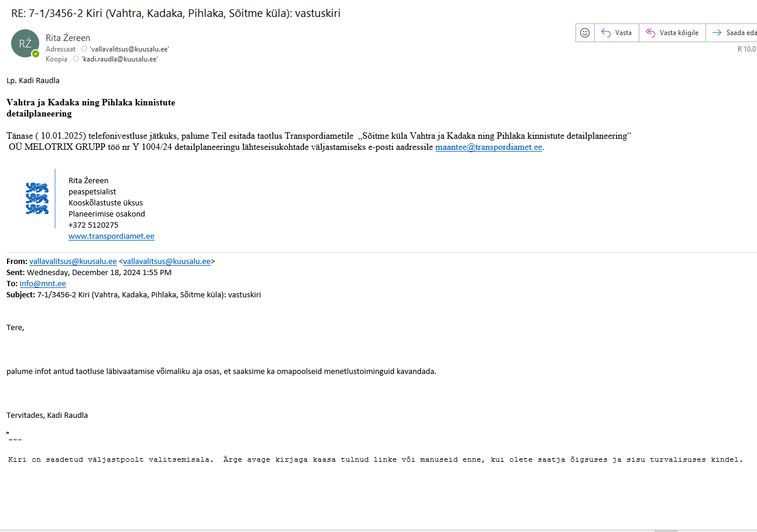The height and width of the screenshot is (532, 757).
Task: Click the 'kadi.raudla@kuusalu.ee' Koopia recipient
Action: click(x=119, y=59)
